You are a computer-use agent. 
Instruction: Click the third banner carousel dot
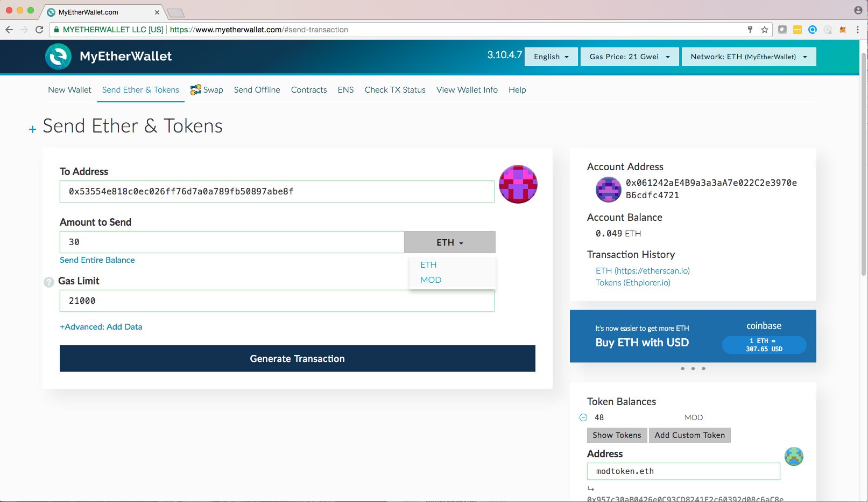[x=703, y=368]
